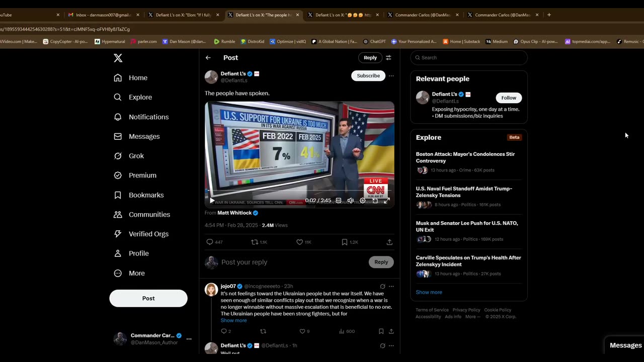Switch to the Elon post browser tab
The height and width of the screenshot is (362, 644).
click(x=183, y=15)
